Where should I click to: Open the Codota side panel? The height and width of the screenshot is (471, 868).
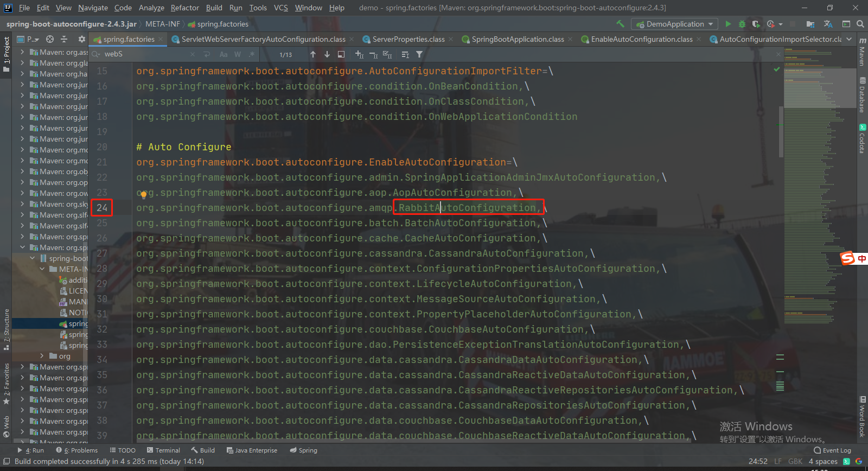862,138
